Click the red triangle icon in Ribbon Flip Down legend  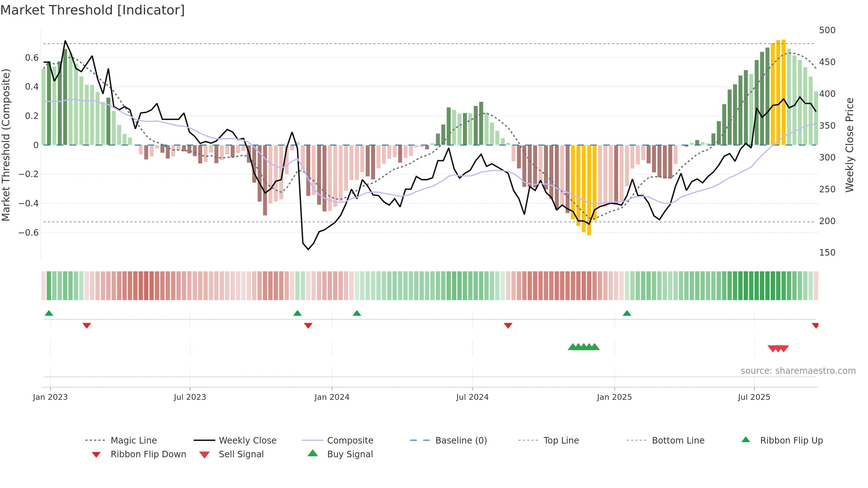point(96,455)
